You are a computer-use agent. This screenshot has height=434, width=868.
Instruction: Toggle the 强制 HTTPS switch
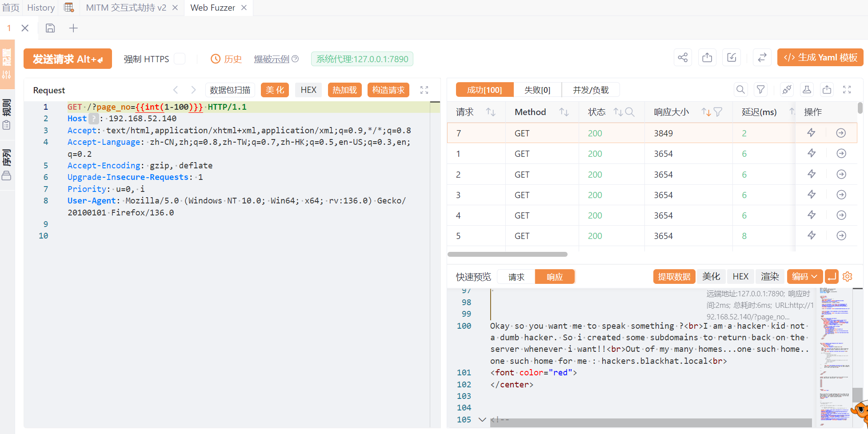coord(180,59)
